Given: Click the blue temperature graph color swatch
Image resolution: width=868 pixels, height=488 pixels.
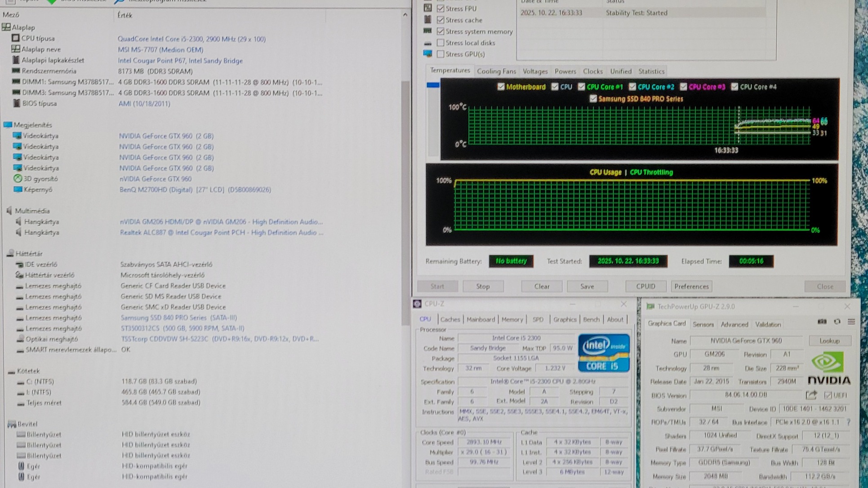Looking at the screenshot, I should (x=433, y=85).
